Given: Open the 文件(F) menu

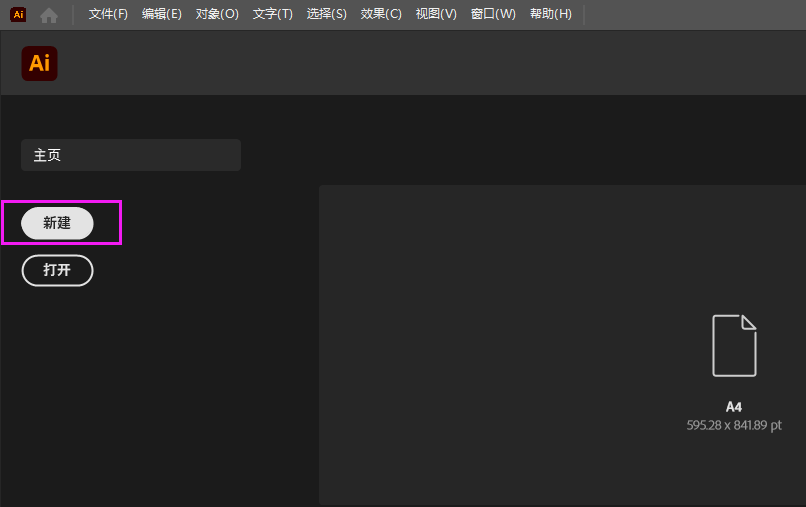Looking at the screenshot, I should [x=108, y=14].
